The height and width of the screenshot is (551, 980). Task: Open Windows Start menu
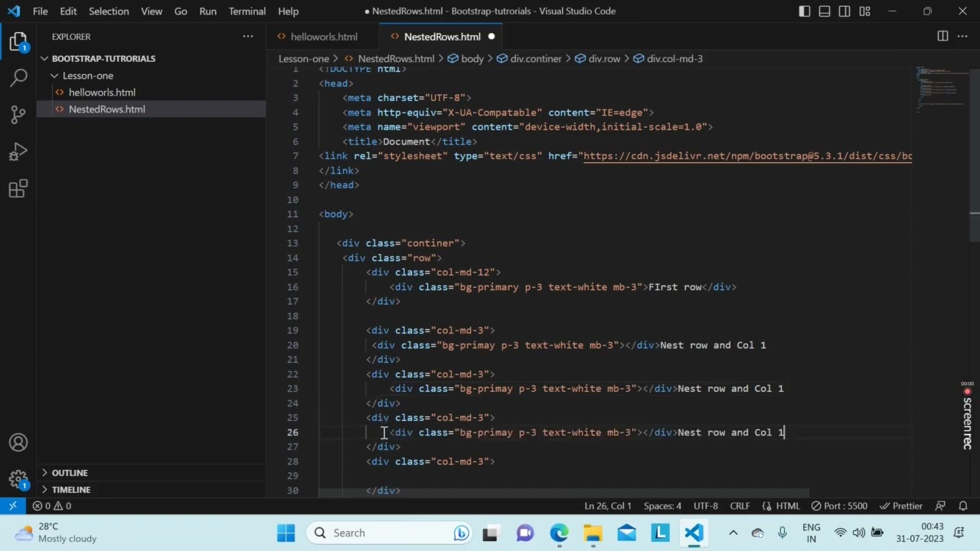pyautogui.click(x=286, y=533)
